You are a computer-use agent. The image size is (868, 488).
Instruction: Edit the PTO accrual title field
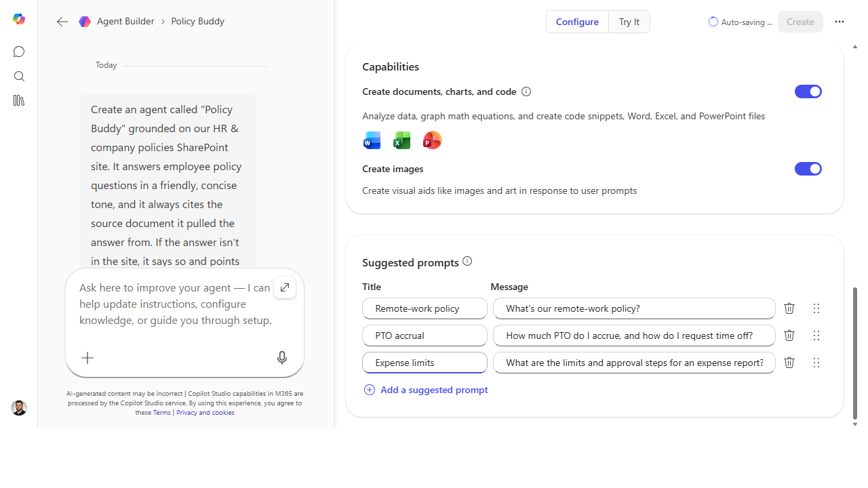[425, 335]
